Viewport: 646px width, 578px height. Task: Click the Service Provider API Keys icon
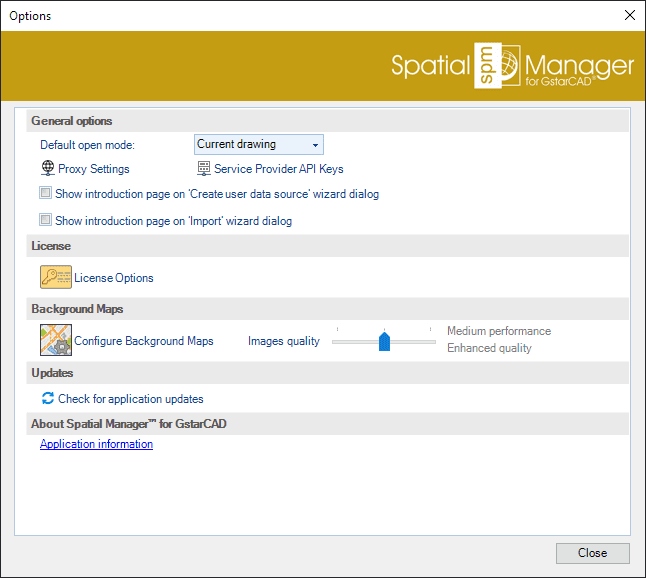coord(204,169)
